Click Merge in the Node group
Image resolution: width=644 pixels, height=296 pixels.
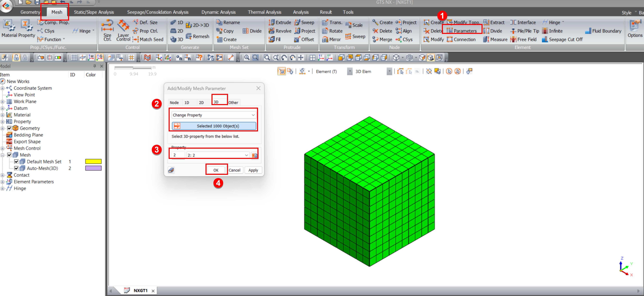(x=382, y=39)
